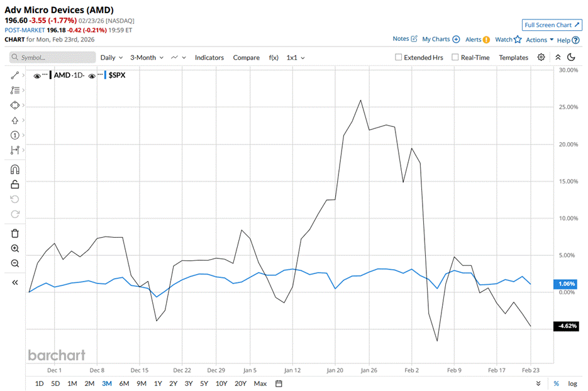Click the $SPX 1.06% value label
The height and width of the screenshot is (391, 588).
point(565,284)
